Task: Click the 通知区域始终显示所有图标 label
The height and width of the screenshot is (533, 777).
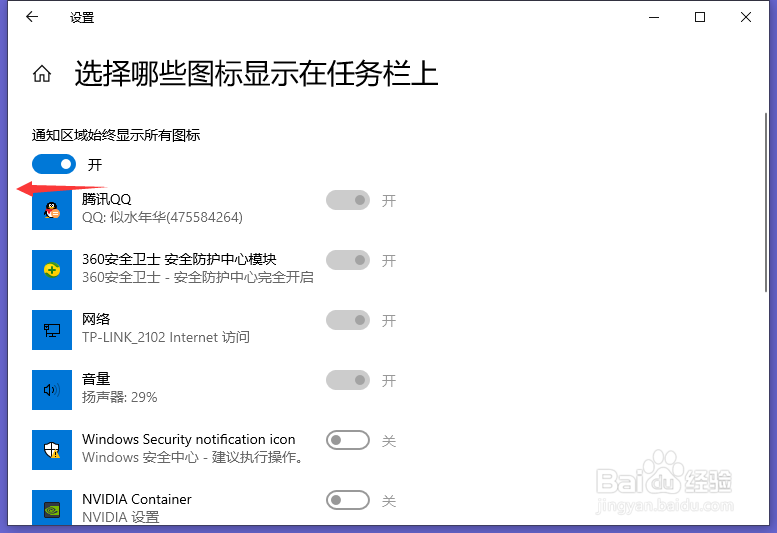Action: click(116, 135)
